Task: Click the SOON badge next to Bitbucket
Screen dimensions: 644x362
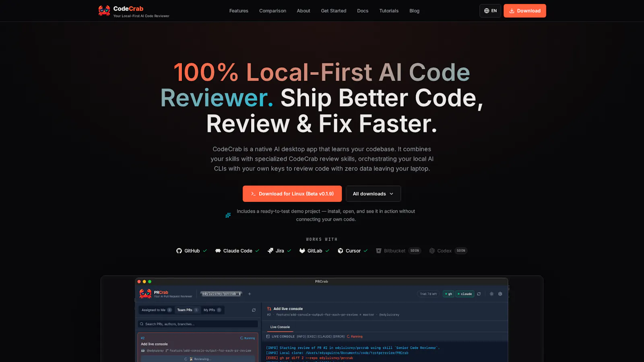Action: [415, 251]
